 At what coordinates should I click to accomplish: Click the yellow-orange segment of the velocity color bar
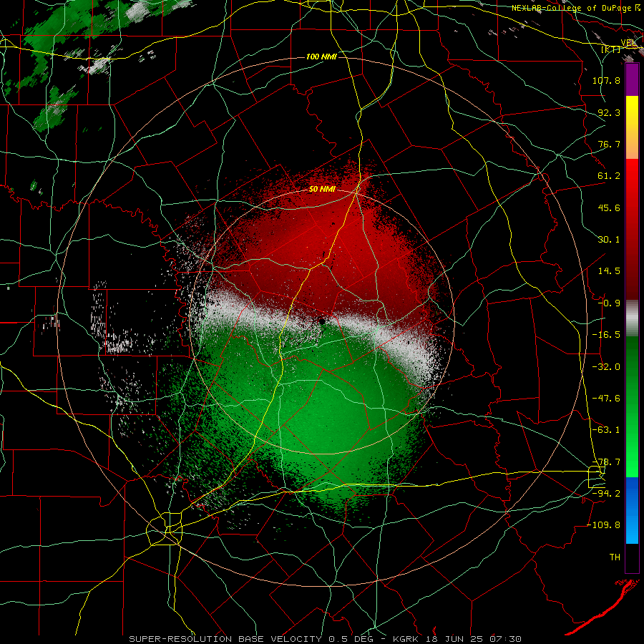[x=632, y=127]
